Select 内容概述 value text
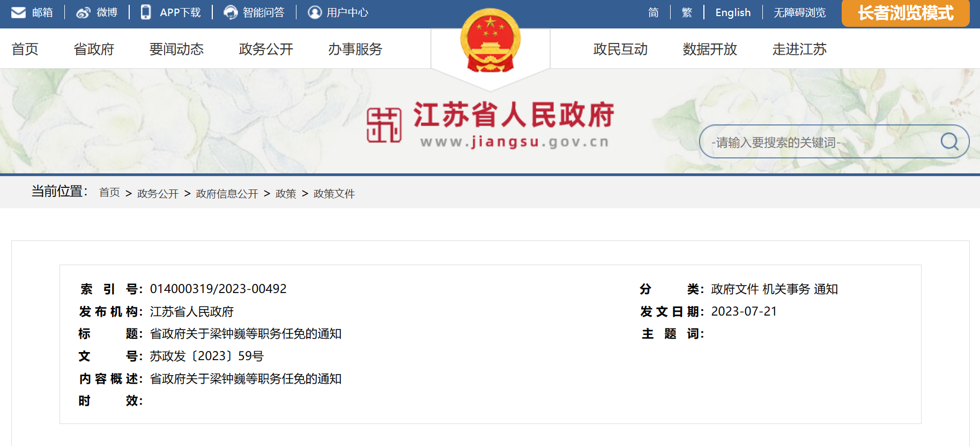Viewport: 980px width, 446px height. pos(246,378)
